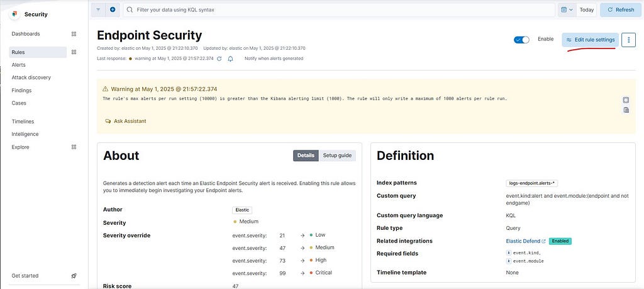644x289 pixels.
Task: Click the custom query text value
Action: [567, 200]
